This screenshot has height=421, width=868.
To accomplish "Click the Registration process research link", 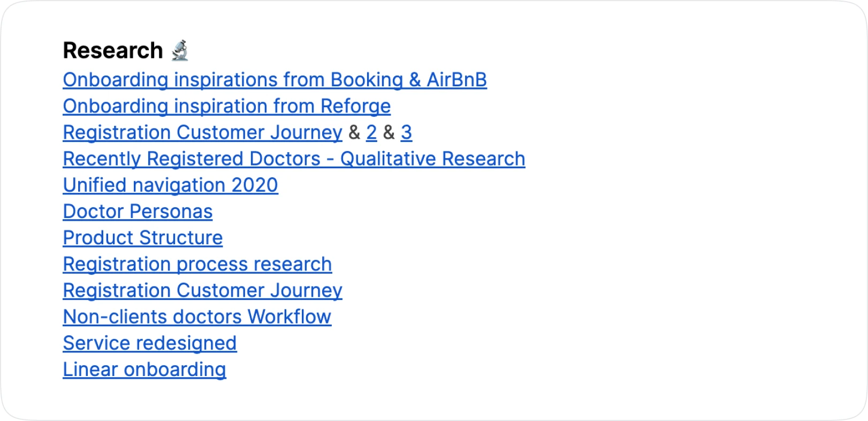I will pyautogui.click(x=196, y=264).
